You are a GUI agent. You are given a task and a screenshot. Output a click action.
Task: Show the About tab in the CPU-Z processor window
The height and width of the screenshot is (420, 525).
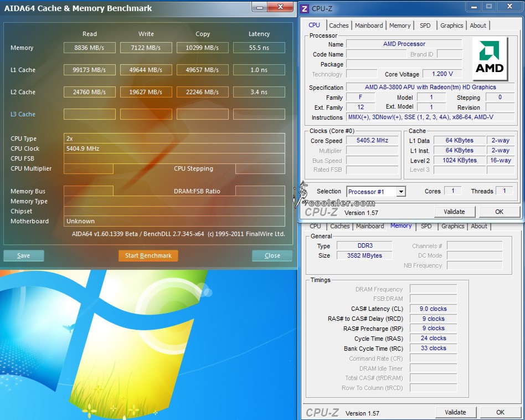tap(478, 25)
